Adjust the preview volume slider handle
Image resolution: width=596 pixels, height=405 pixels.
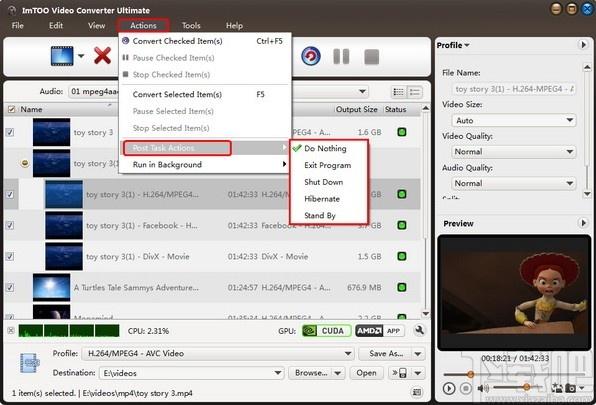[x=526, y=387]
